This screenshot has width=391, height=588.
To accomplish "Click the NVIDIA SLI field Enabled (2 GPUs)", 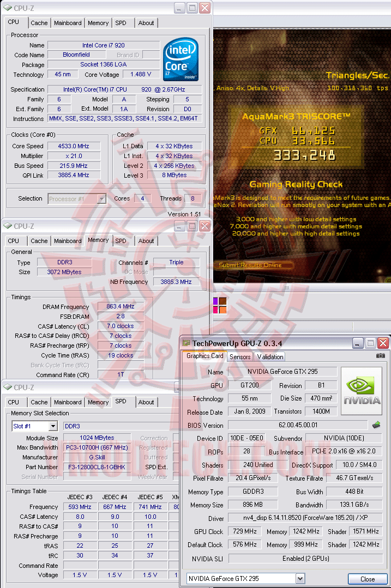I will [306, 559].
